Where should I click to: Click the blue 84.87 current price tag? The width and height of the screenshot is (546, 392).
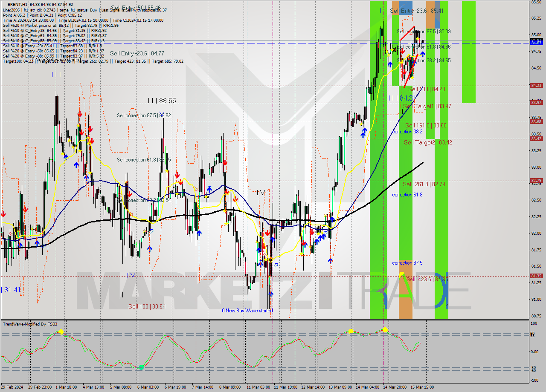pos(536,43)
